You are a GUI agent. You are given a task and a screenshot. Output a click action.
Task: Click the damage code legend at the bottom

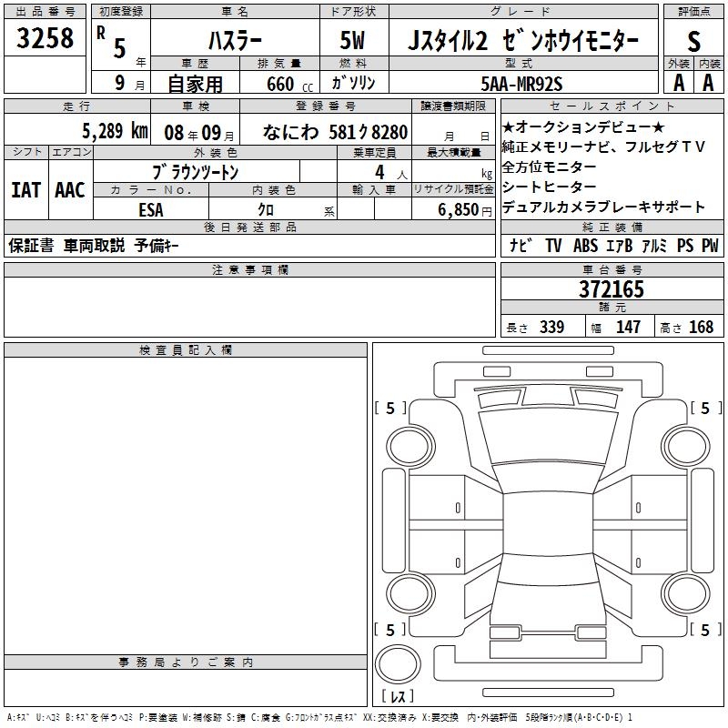[319, 718]
